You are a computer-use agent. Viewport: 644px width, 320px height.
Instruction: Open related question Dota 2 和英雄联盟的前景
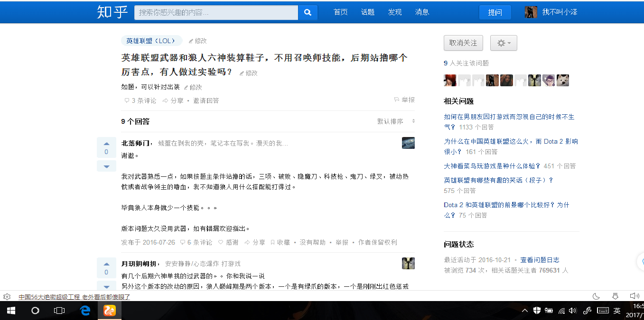pos(506,210)
